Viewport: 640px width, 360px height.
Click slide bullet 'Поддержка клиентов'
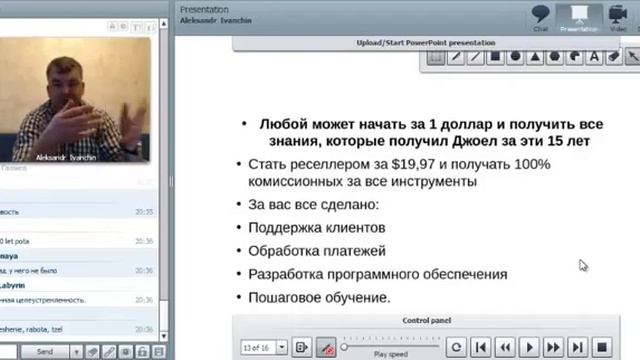[x=317, y=228]
